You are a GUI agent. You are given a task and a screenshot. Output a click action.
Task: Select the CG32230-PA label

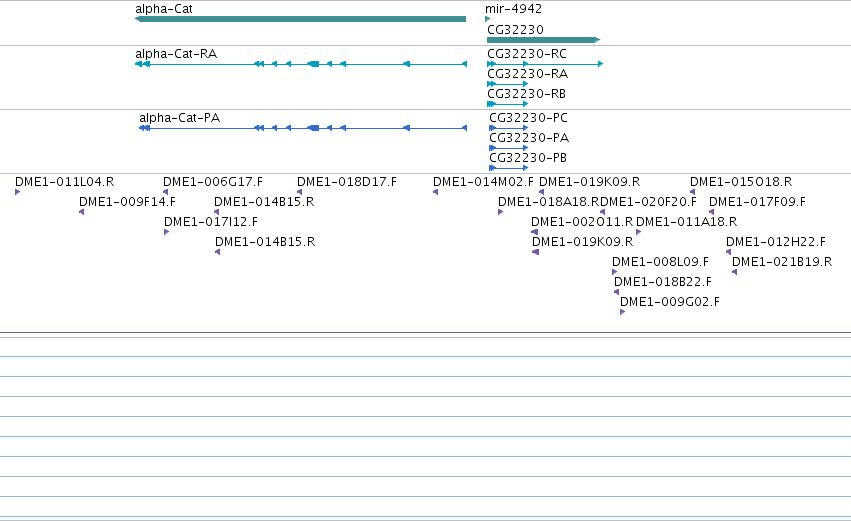pos(529,138)
